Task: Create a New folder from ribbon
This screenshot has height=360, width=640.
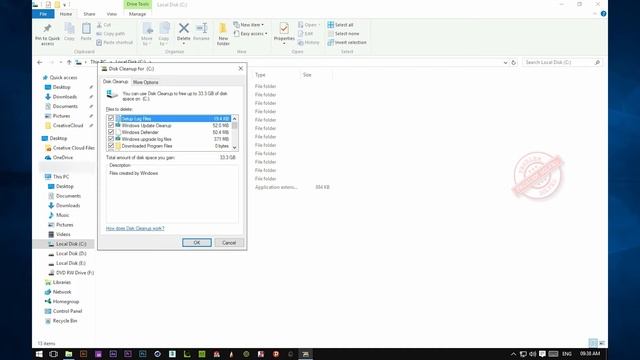Action: (x=223, y=33)
